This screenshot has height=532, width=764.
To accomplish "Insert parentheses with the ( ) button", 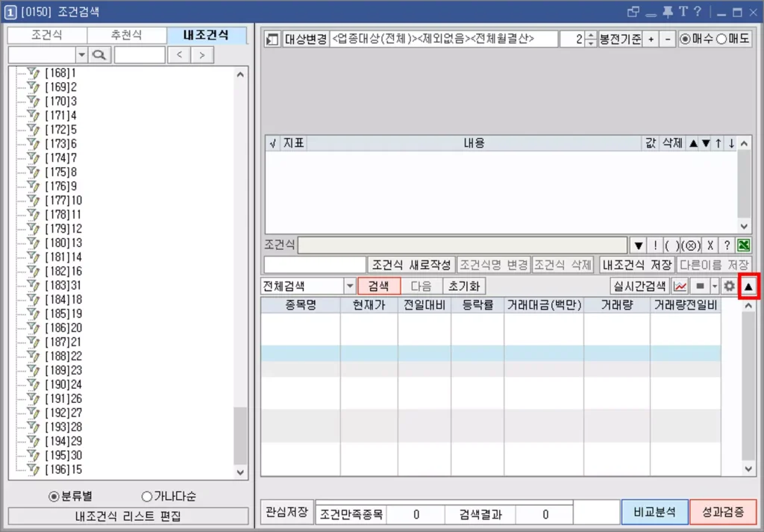I will click(x=672, y=245).
